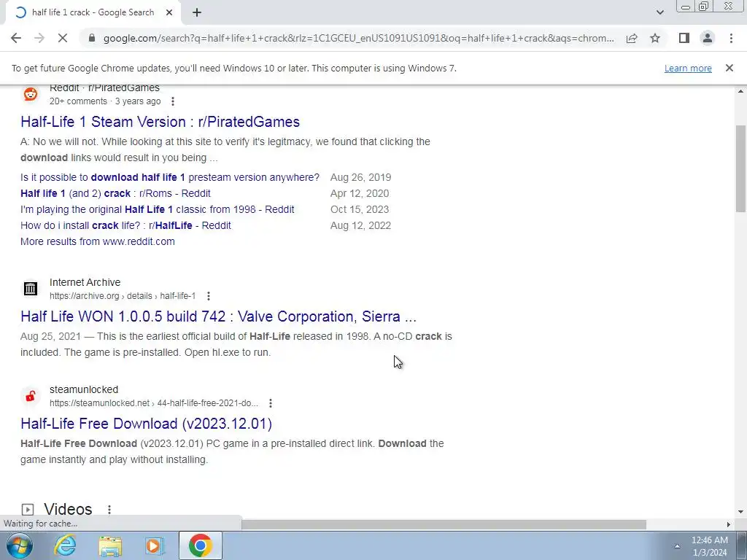Close the half life 1 crack tab
Screen dimensions: 747x560
169,12
